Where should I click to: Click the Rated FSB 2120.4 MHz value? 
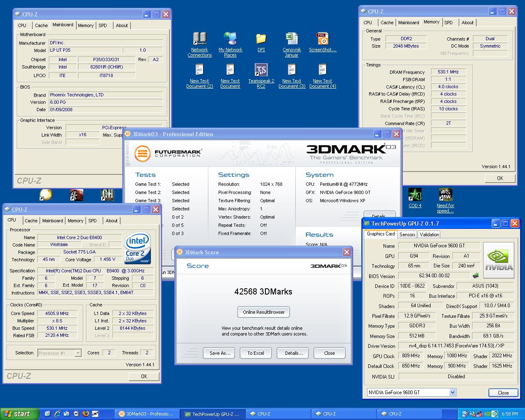tap(57, 336)
